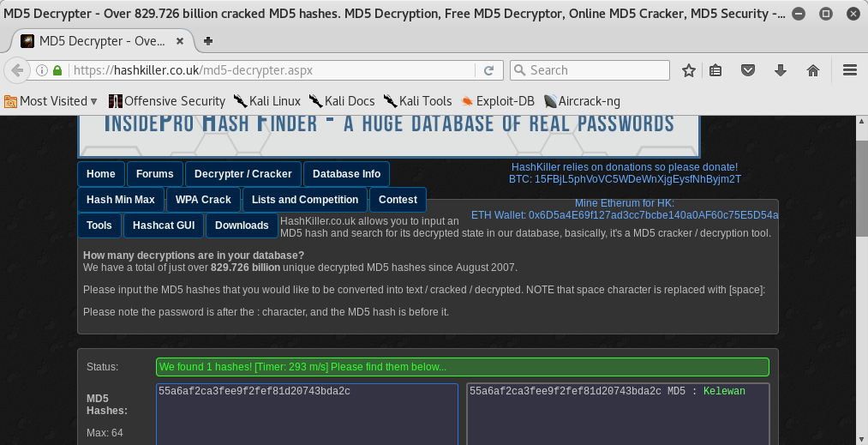Go to the Home menu item
This screenshot has height=445, width=868.
point(101,174)
